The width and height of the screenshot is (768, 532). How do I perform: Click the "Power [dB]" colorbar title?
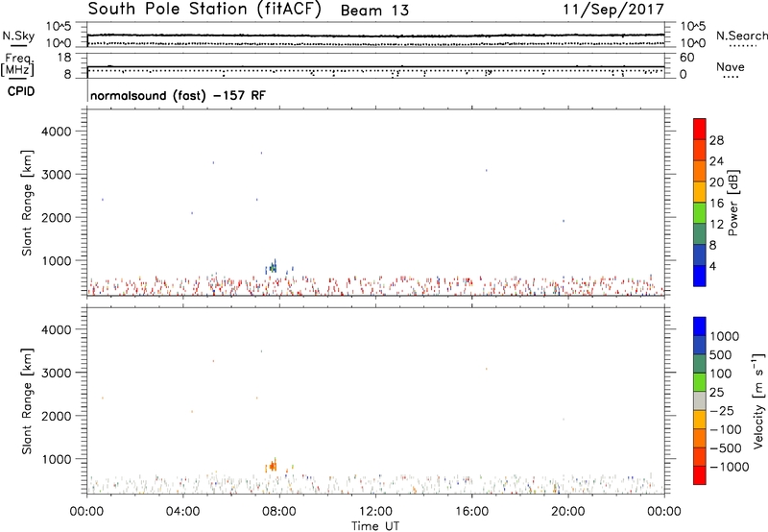[x=732, y=203]
